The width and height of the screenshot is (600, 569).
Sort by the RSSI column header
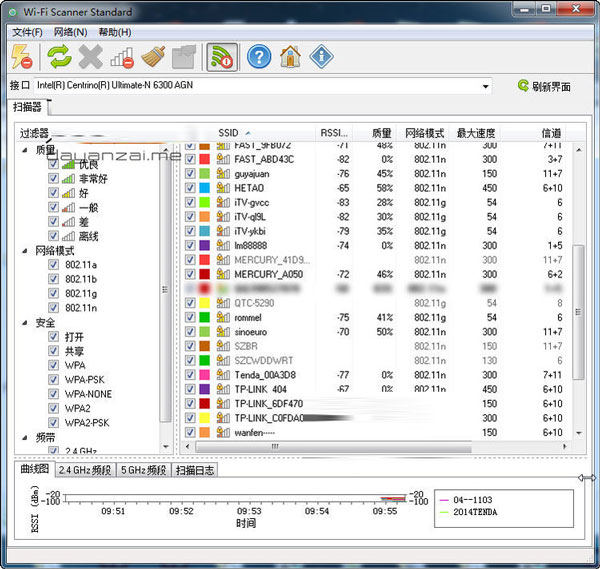coord(334,133)
